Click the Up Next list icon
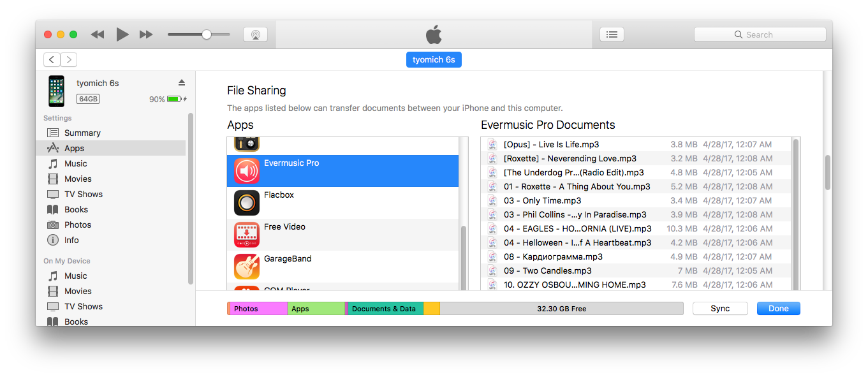The width and height of the screenshot is (868, 377). [612, 34]
